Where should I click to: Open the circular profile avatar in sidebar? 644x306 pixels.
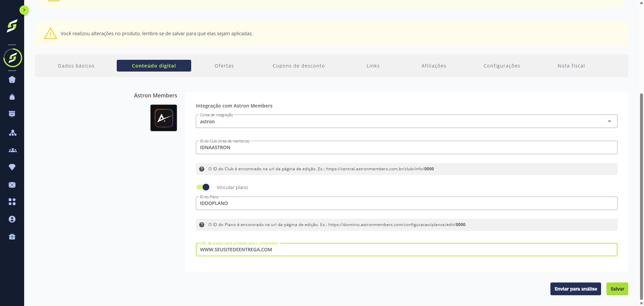click(12, 58)
